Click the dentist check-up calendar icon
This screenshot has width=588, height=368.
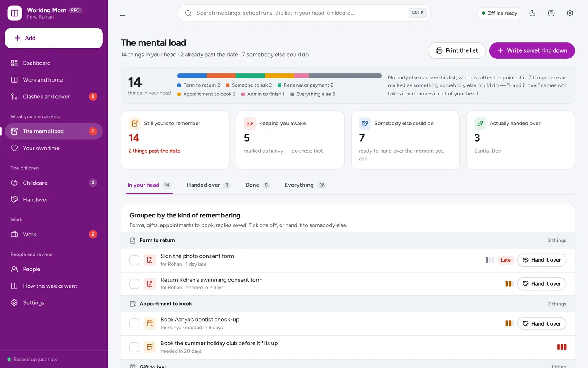[x=150, y=323]
